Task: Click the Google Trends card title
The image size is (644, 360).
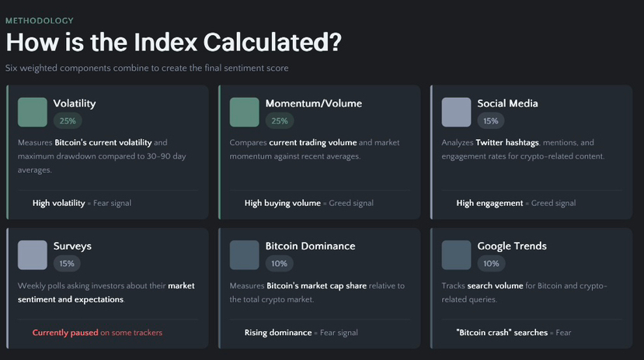Action: (512, 246)
